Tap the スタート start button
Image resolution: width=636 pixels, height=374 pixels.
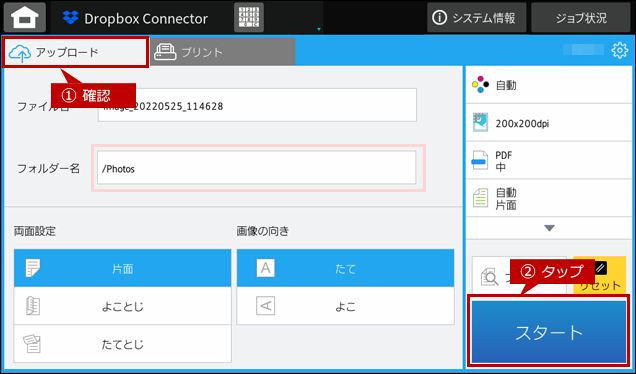(x=549, y=332)
